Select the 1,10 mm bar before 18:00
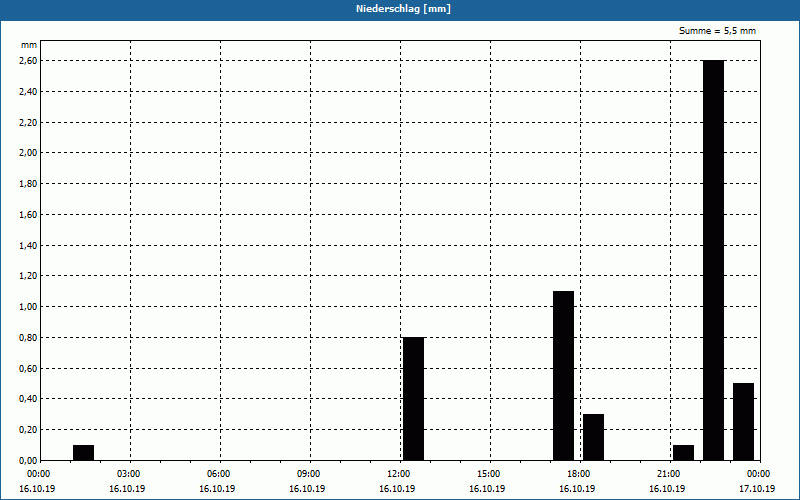Image resolution: width=800 pixels, height=500 pixels. point(563,375)
